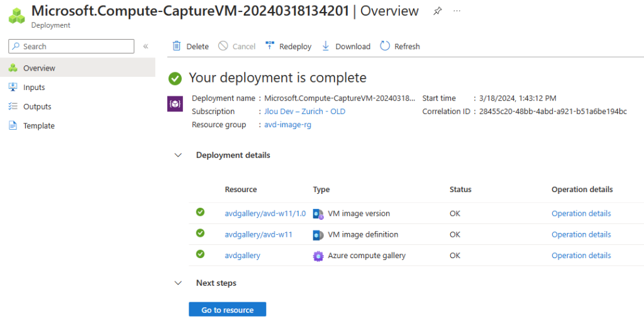Click the Overview cubes icon in sidebar
This screenshot has height=323, width=644.
(13, 68)
